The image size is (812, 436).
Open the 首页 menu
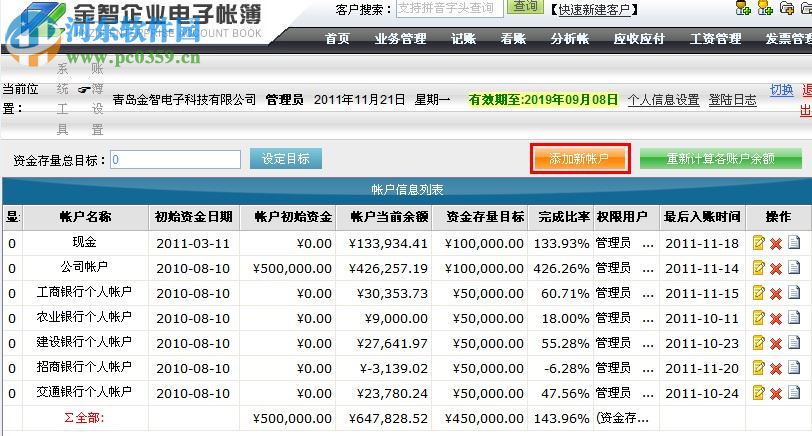click(337, 39)
